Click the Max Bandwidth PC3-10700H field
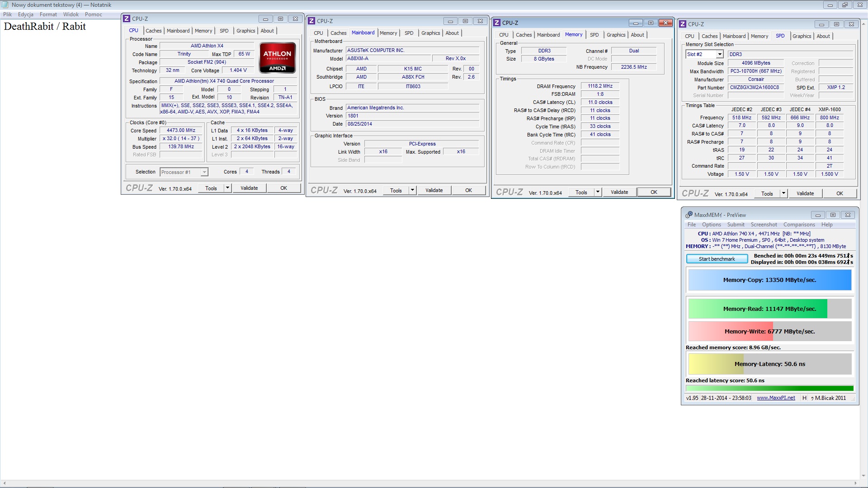868x488 pixels. point(756,71)
